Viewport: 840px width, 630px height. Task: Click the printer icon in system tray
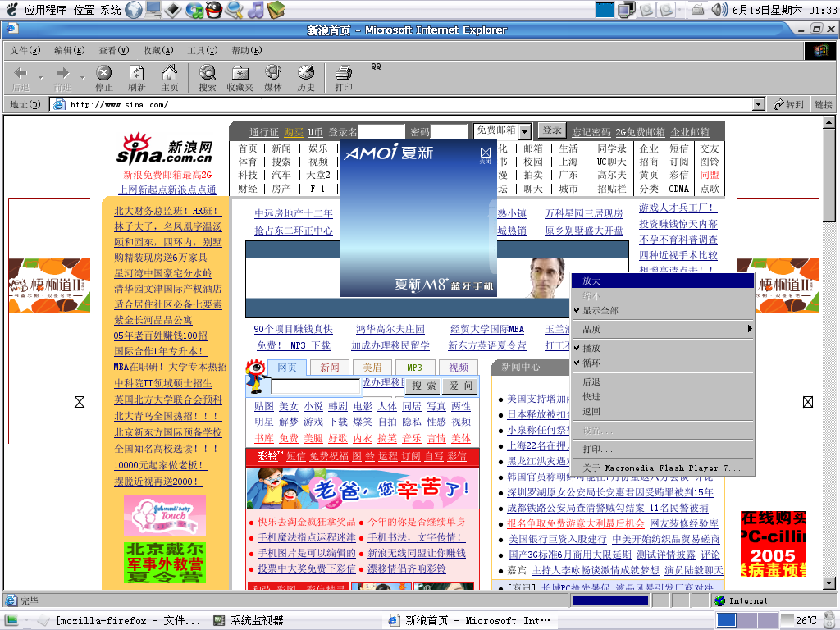coord(697,10)
